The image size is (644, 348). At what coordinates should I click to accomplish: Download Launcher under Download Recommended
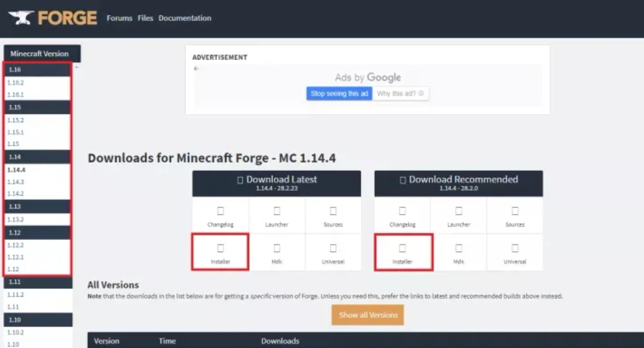click(x=459, y=217)
